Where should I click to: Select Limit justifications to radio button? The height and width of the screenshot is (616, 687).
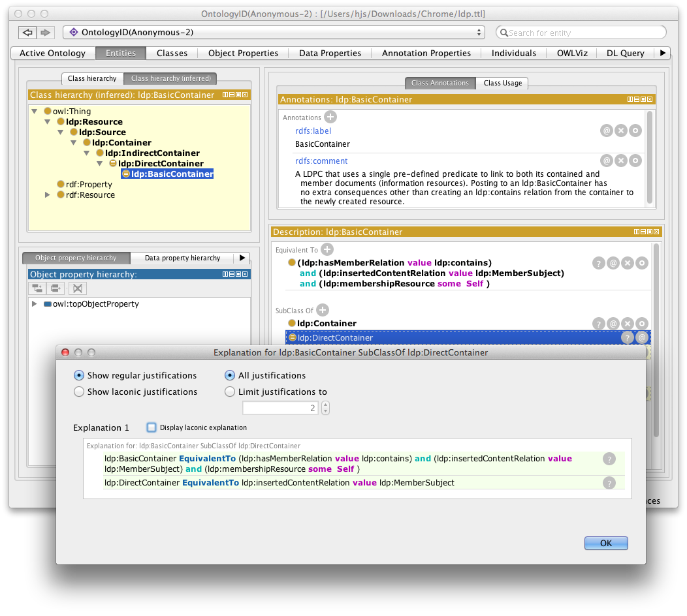(x=230, y=392)
